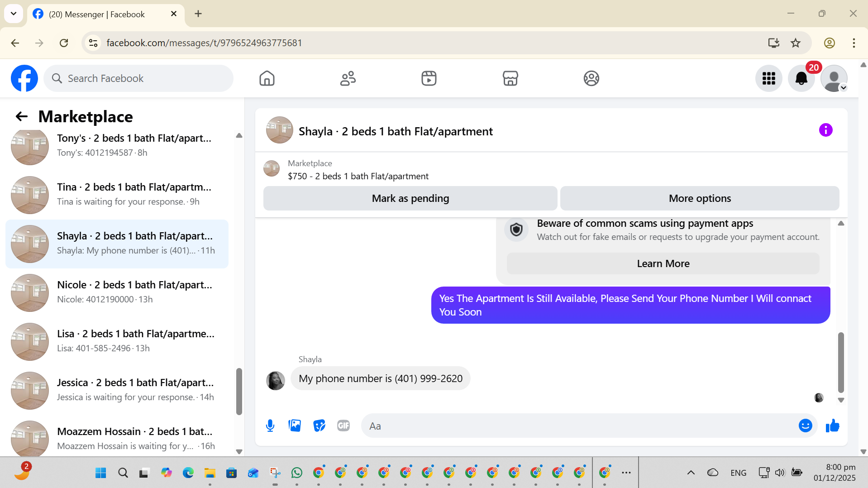Show overflow taskbar apps ellipsis
This screenshot has height=488, width=868.
tap(626, 473)
